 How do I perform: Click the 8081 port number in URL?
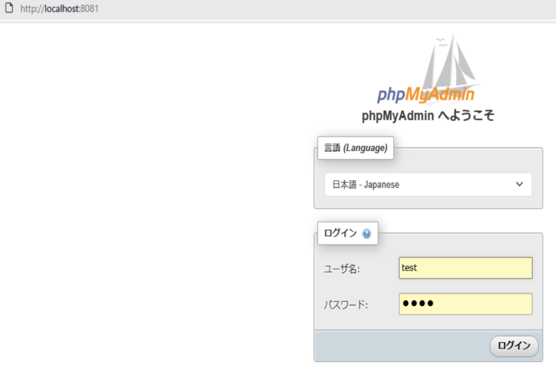click(x=90, y=9)
